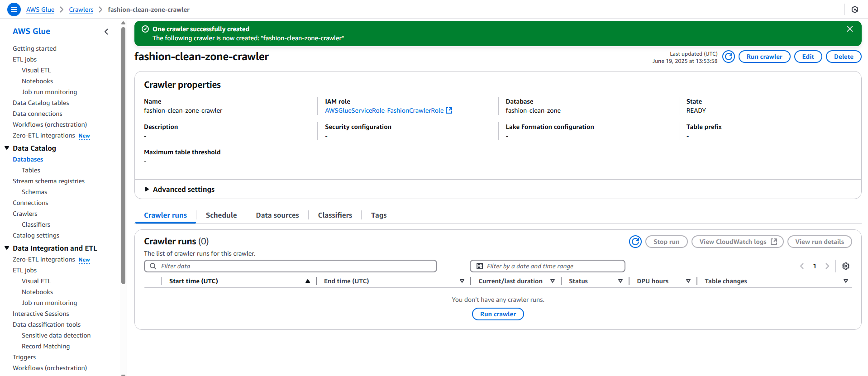Screen dimensions: 868x376
Task: Sort by End time (UTC) column
Action: 462,281
